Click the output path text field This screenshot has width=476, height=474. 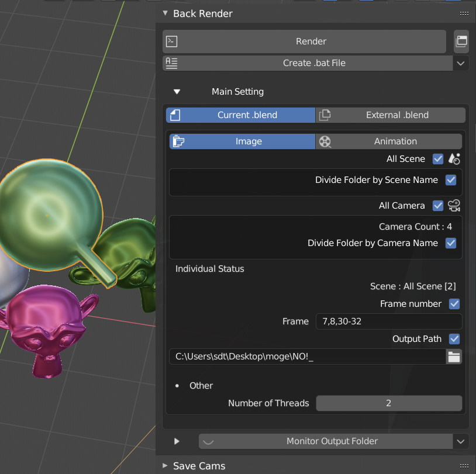tap(308, 357)
